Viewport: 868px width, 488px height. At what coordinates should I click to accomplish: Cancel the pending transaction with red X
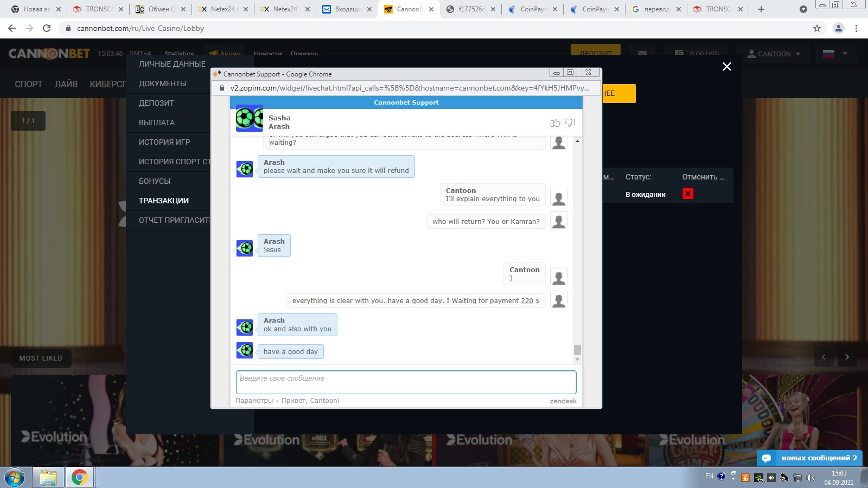[688, 194]
